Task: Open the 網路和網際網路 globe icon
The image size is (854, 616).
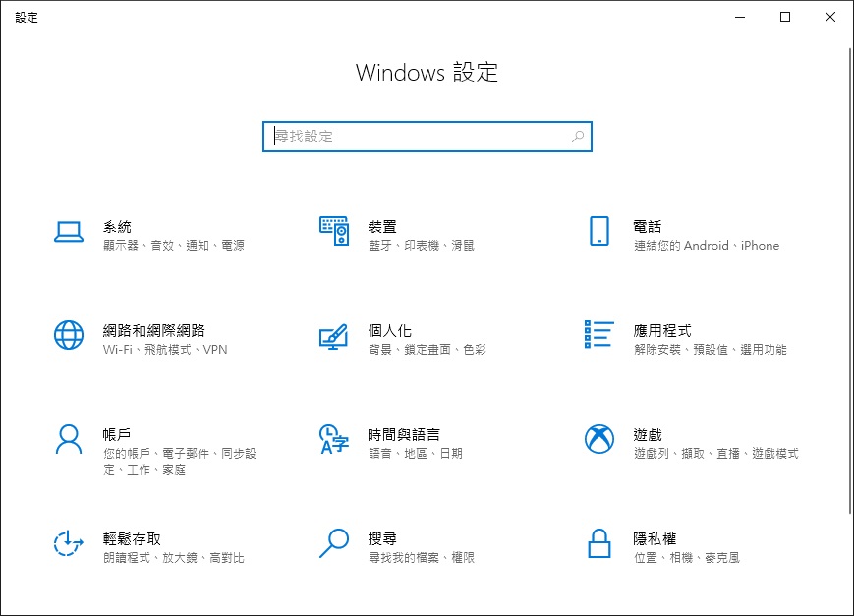Action: [69, 335]
